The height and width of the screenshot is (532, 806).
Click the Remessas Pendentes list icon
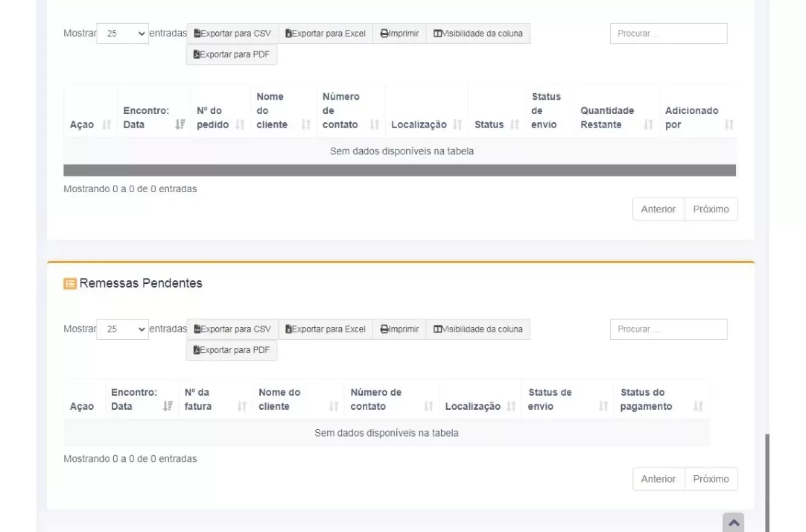[70, 283]
